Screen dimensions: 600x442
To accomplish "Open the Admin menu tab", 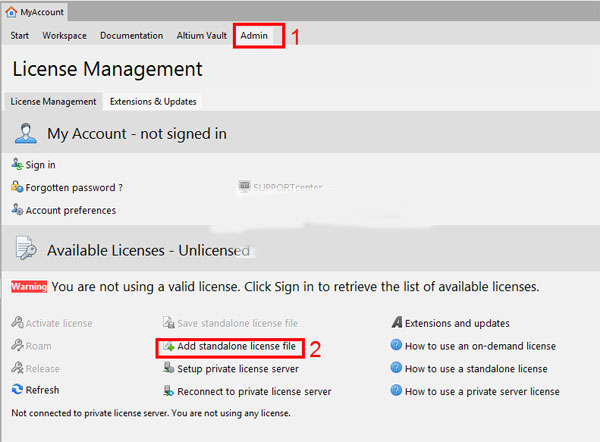I will (x=254, y=36).
